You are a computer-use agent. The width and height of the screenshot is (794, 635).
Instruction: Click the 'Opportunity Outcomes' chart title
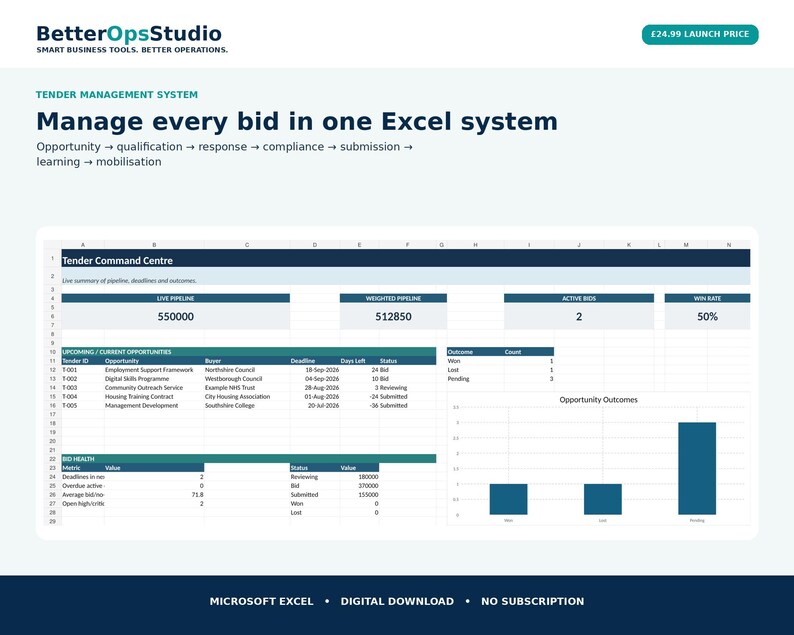point(599,400)
